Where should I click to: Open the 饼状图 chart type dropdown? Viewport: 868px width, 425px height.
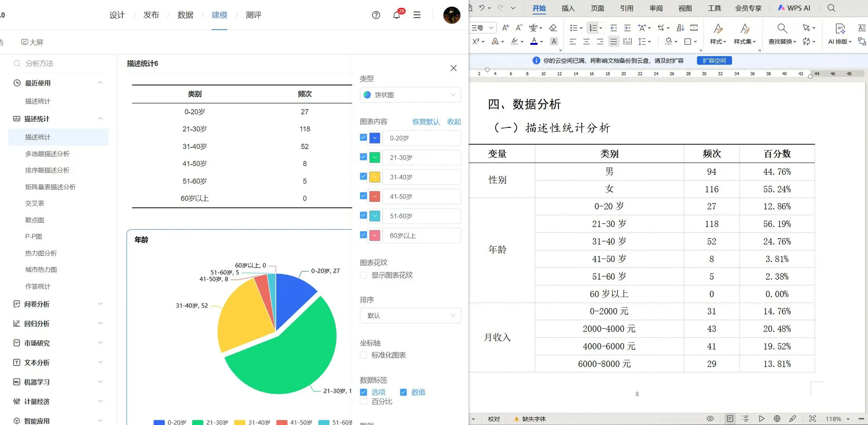coord(410,94)
